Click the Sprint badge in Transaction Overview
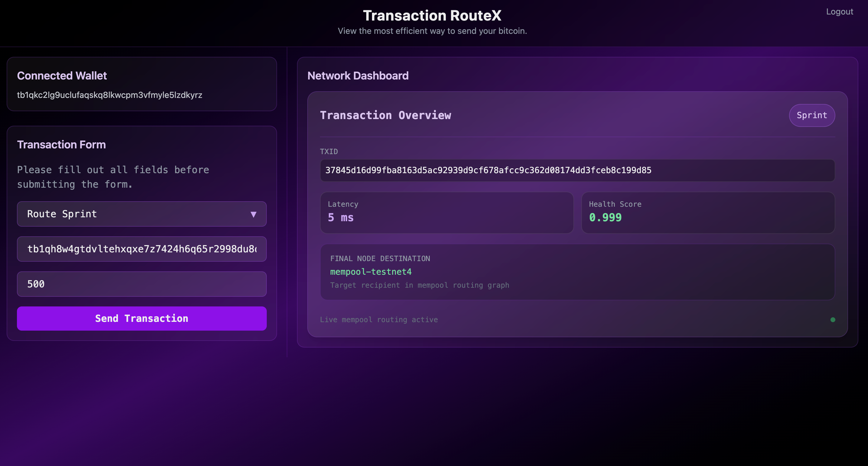The image size is (868, 466). click(x=811, y=115)
